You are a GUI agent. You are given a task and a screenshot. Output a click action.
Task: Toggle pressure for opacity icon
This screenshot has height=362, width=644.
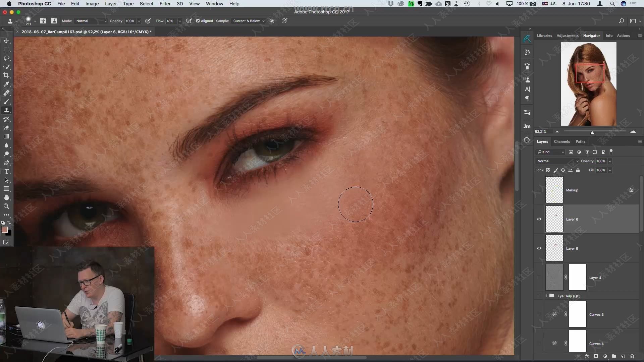pos(148,21)
